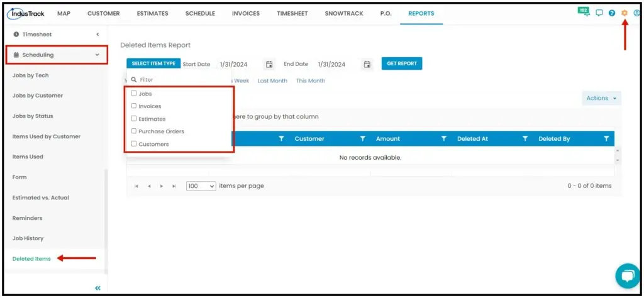Open the Reminders report
This screenshot has height=298, width=644.
(28, 218)
